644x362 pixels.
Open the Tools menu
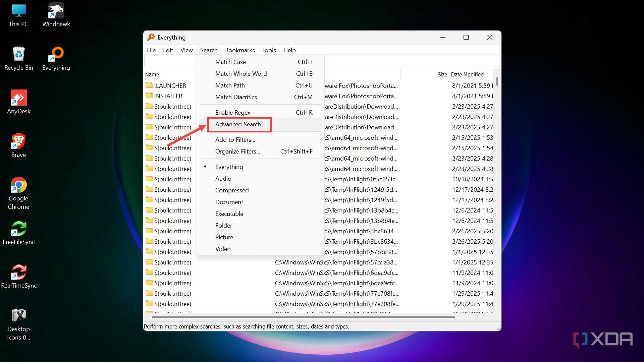coord(269,50)
